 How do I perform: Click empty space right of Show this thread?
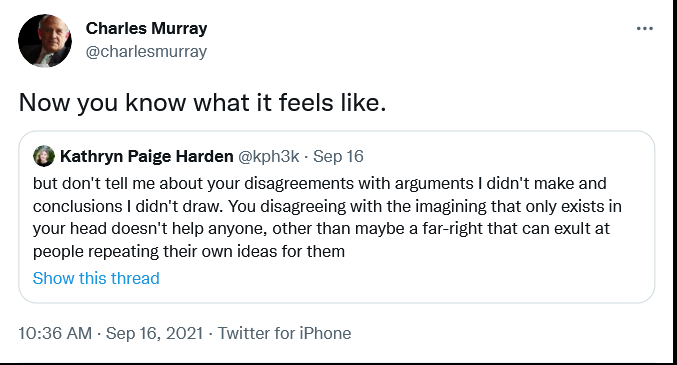pos(406,278)
